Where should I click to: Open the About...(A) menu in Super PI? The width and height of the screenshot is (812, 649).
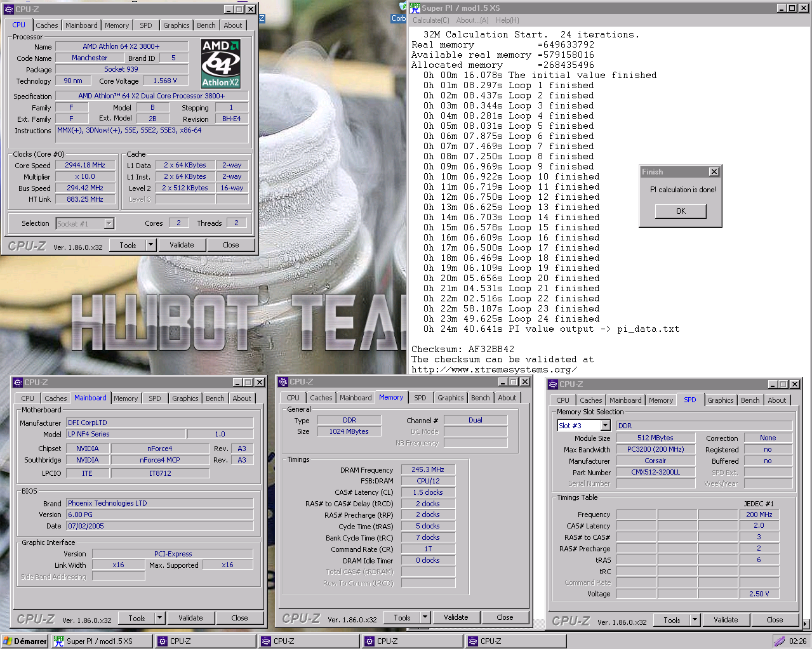tap(472, 20)
